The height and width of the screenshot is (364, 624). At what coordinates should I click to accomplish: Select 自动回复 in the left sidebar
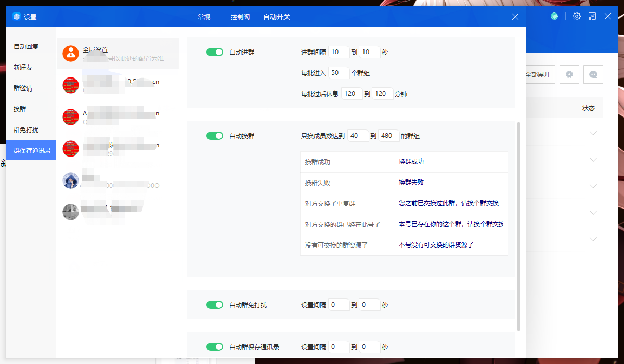coord(26,46)
